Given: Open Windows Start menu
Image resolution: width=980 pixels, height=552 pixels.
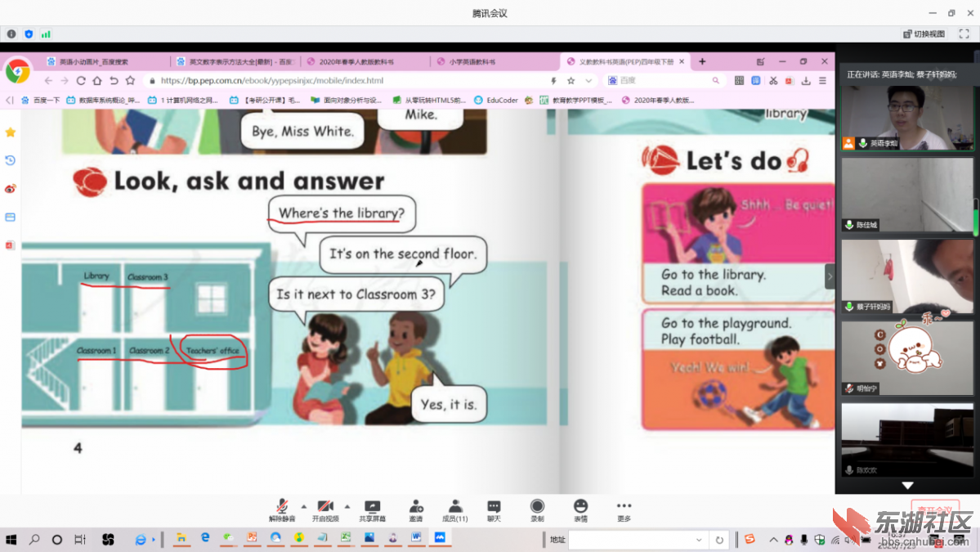Looking at the screenshot, I should (11, 539).
